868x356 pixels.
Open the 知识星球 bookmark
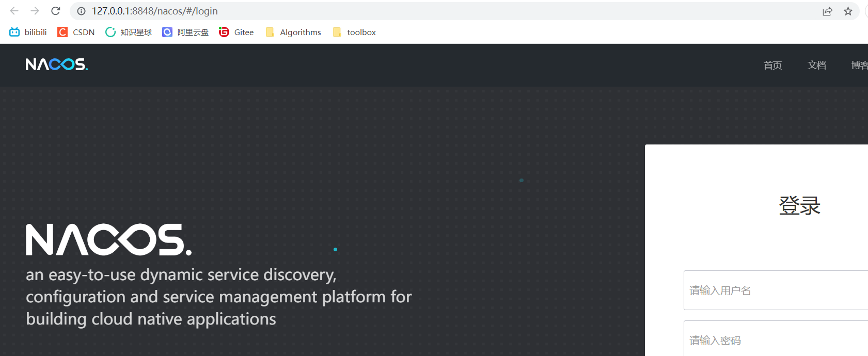point(129,32)
